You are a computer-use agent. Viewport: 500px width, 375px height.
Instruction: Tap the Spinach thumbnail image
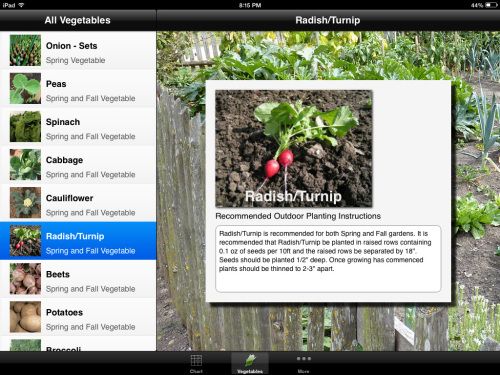tap(25, 126)
